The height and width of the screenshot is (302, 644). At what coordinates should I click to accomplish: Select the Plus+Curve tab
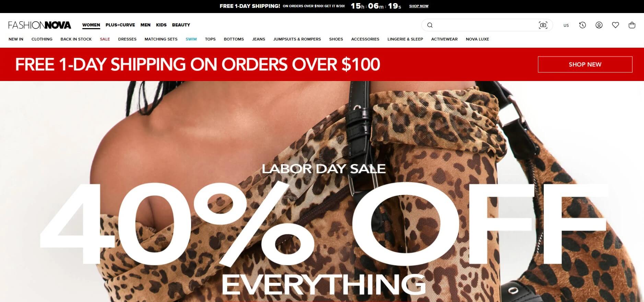point(120,25)
